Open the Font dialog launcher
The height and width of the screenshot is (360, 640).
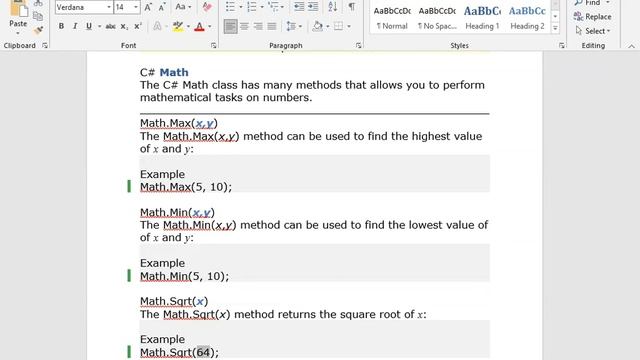coord(213,46)
